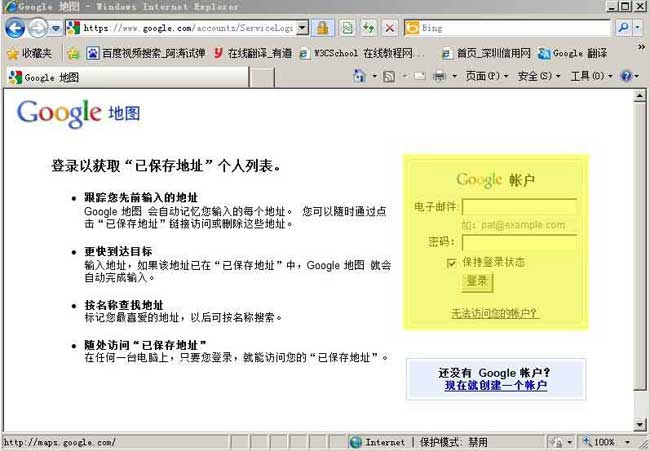Click the scrollbar up arrow
Viewport: 650px width, 451px height.
pyautogui.click(x=640, y=96)
